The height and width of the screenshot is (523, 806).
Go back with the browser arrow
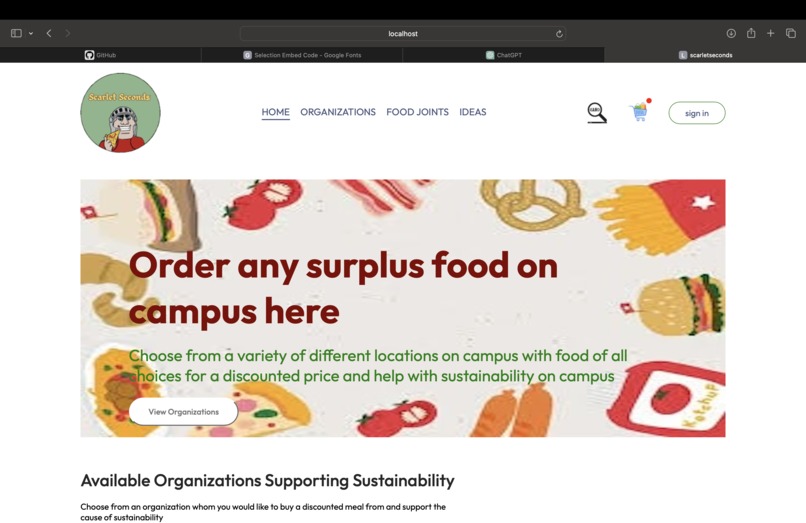pyautogui.click(x=49, y=33)
